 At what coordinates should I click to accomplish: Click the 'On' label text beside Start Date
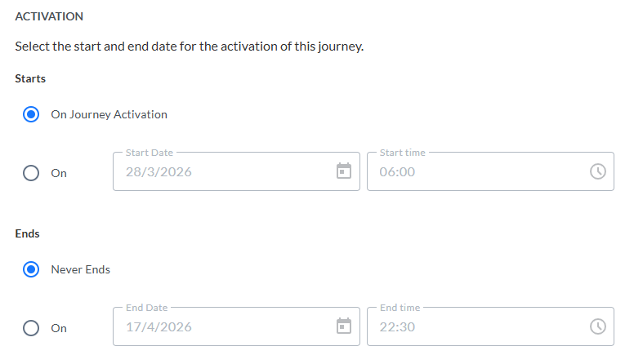click(x=59, y=173)
